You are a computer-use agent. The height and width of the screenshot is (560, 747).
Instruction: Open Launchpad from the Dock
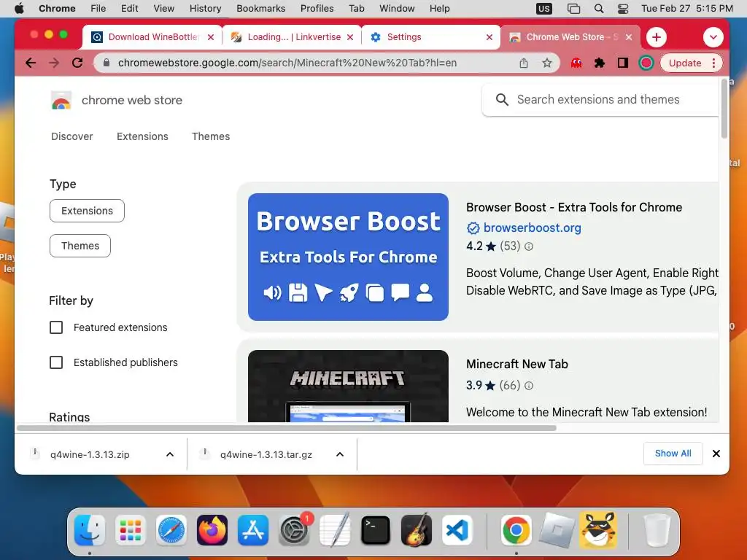click(131, 530)
